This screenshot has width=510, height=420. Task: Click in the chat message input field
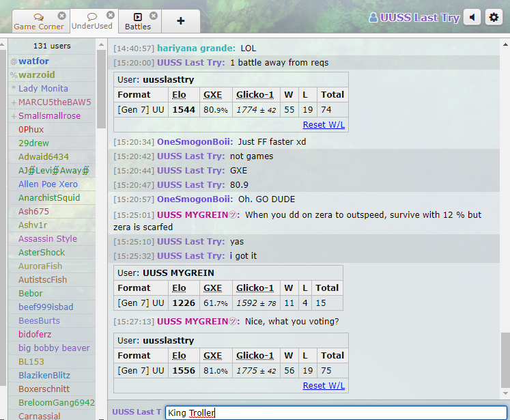click(x=335, y=412)
